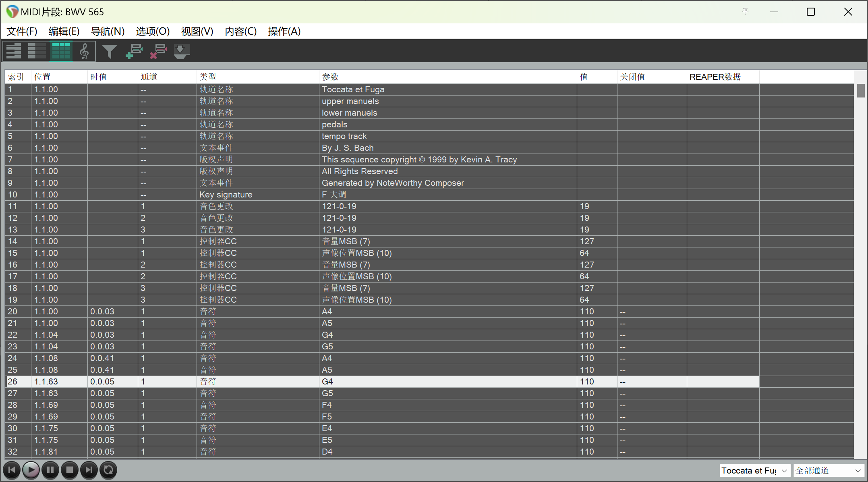Open the 编辑(E) menu
Image resolution: width=868 pixels, height=482 pixels.
(64, 31)
